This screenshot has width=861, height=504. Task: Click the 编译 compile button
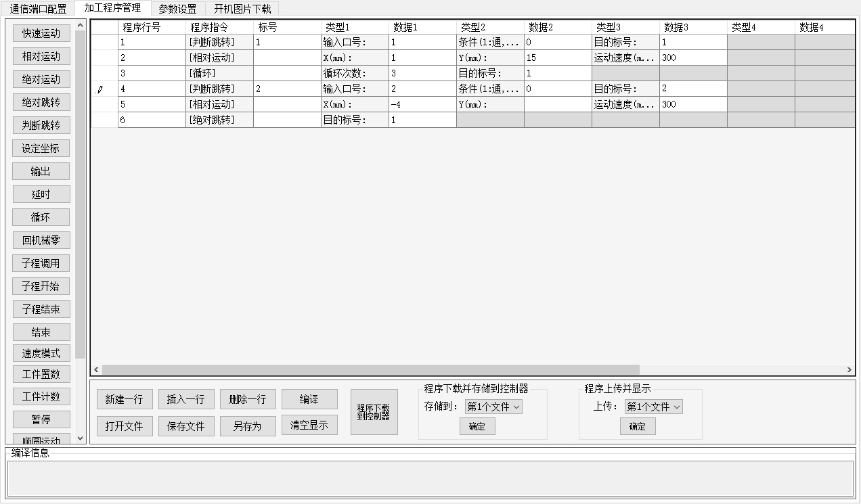[309, 399]
